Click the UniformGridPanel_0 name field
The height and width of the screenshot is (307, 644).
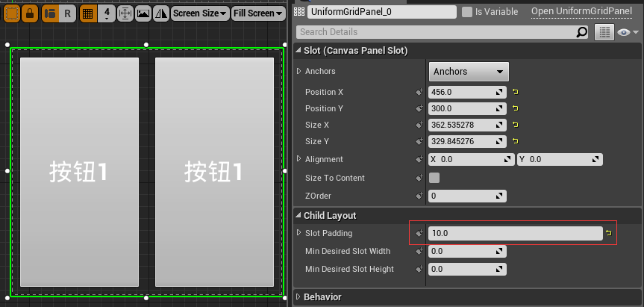[382, 12]
